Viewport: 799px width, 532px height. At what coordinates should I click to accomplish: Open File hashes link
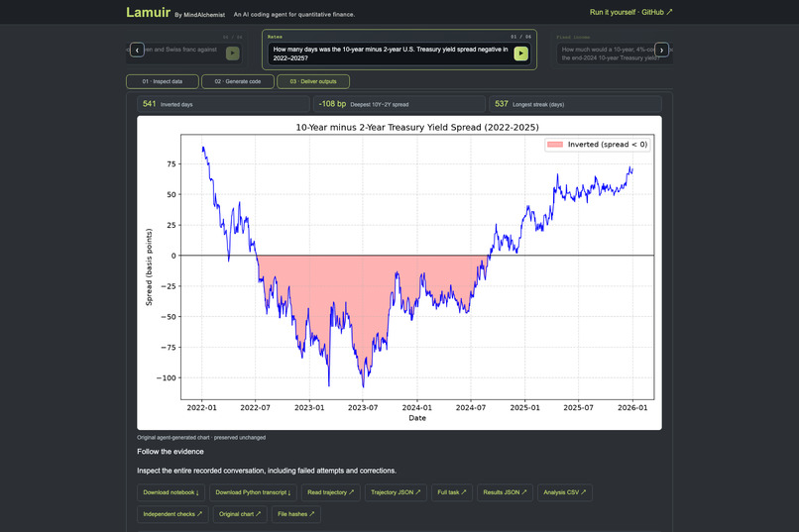coord(295,514)
